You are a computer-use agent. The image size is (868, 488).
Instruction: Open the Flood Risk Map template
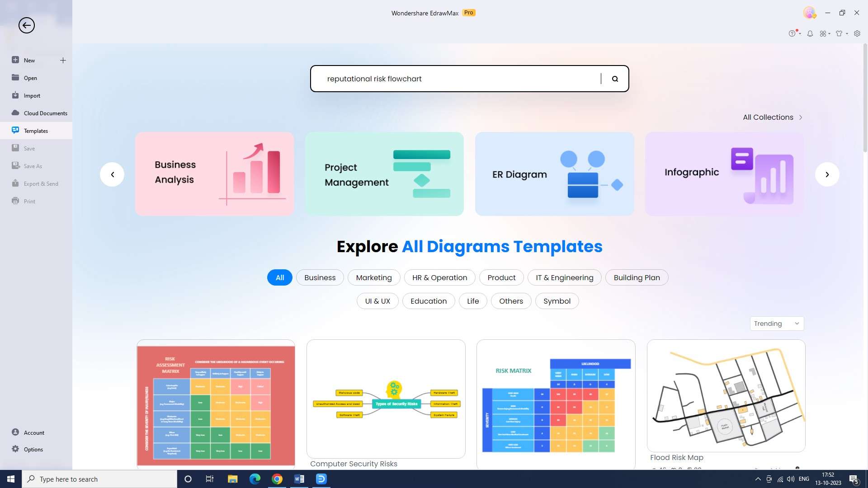click(x=726, y=396)
